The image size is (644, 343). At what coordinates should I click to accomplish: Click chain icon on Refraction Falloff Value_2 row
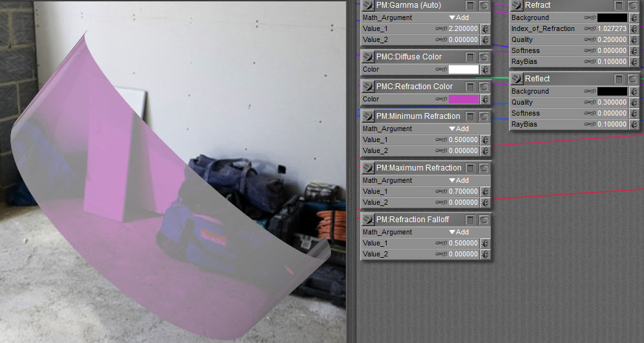(x=441, y=254)
